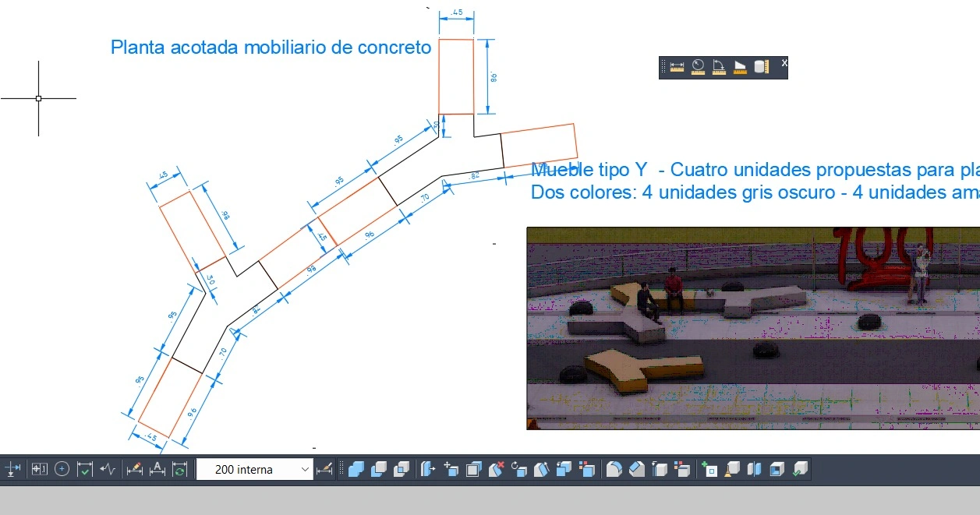The width and height of the screenshot is (980, 515).
Task: Click the Check solid icon with green checkmark
Action: pos(800,470)
